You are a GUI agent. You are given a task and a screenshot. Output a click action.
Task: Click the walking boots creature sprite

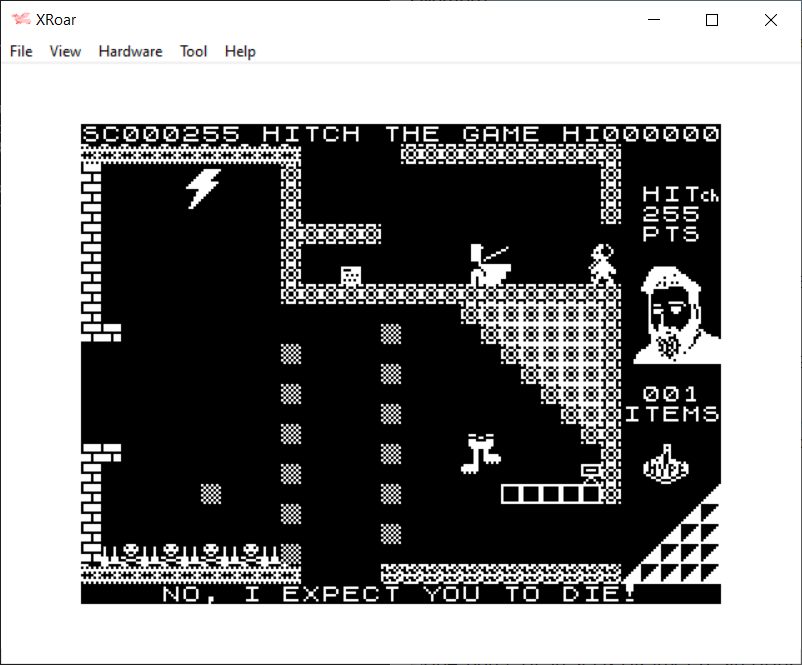pyautogui.click(x=481, y=452)
